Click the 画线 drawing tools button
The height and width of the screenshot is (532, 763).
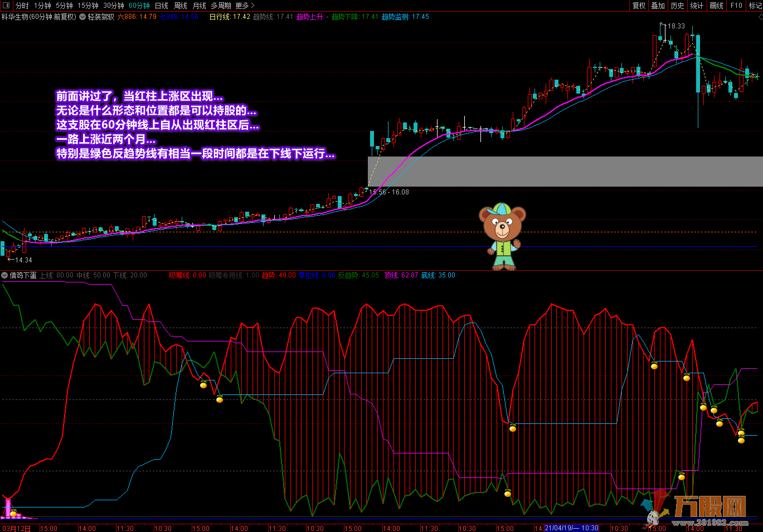click(716, 6)
